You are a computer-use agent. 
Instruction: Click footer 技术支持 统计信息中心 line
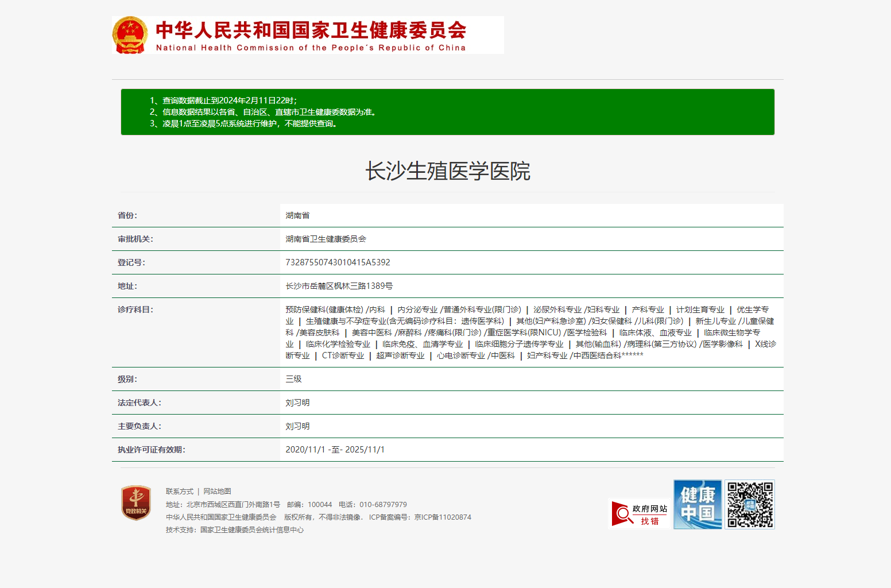(x=235, y=530)
